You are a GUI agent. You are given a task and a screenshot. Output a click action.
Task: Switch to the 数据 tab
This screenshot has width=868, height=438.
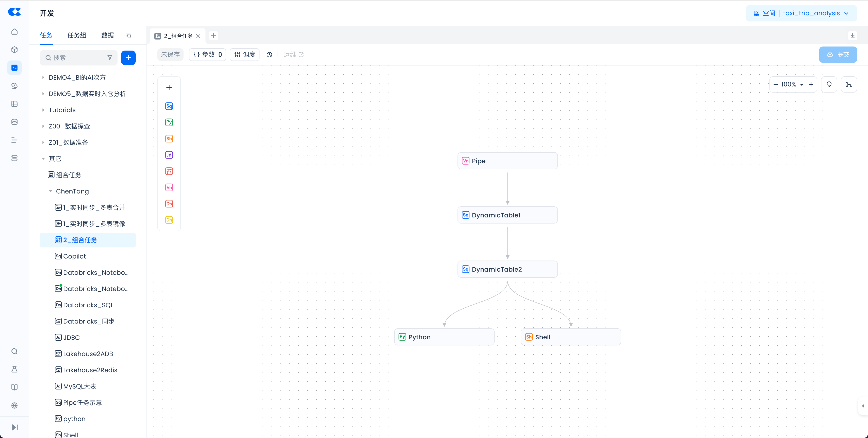click(108, 35)
